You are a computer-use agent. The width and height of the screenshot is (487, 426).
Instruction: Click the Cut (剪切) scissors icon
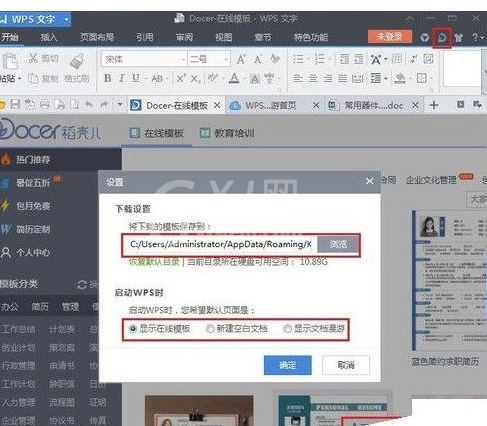[33, 58]
